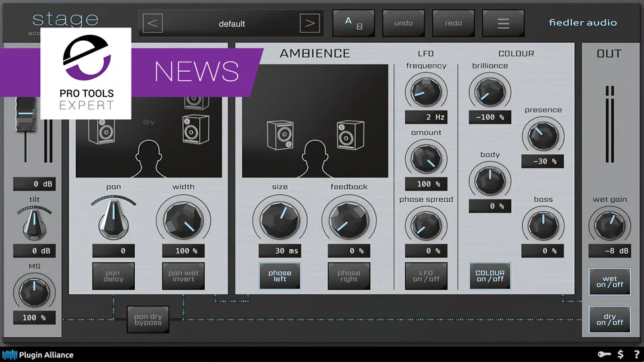Toggle the phase left button
Viewport: 644px width, 362px height.
point(280,276)
